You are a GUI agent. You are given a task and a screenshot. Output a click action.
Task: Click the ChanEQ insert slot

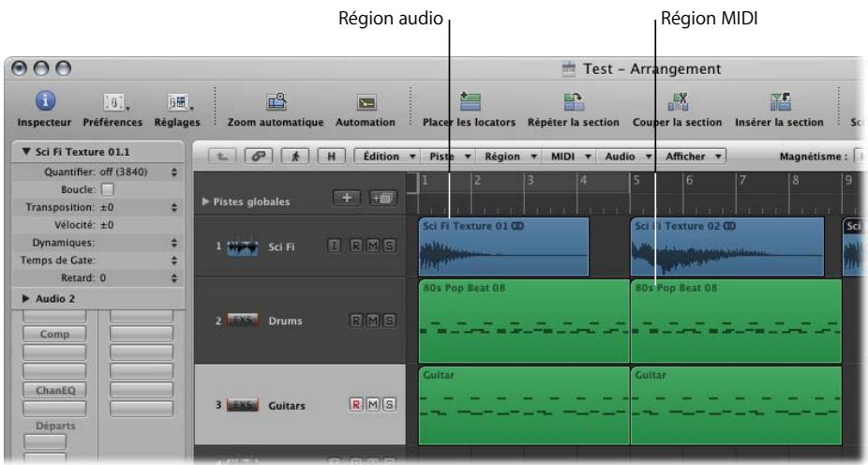[54, 390]
